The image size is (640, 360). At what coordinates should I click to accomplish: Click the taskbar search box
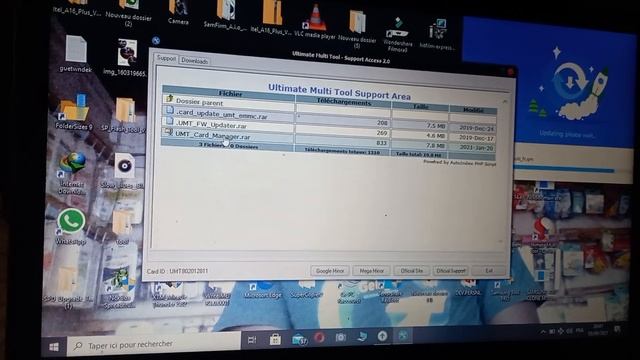[x=154, y=345]
